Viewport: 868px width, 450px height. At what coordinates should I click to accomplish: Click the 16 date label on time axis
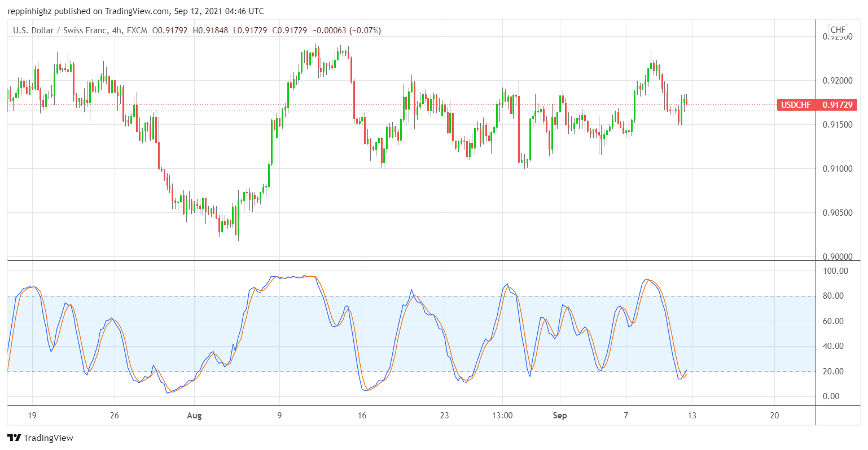tap(362, 416)
